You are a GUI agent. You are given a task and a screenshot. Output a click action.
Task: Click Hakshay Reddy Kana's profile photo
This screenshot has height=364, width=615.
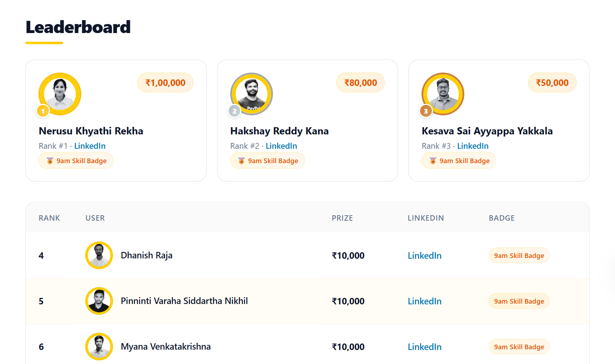251,94
